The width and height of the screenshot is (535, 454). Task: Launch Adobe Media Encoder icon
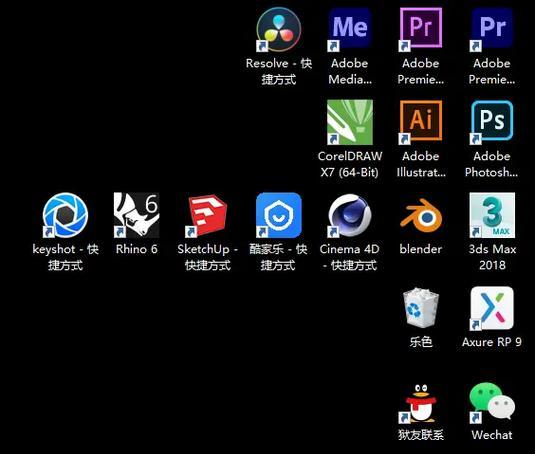tap(350, 30)
